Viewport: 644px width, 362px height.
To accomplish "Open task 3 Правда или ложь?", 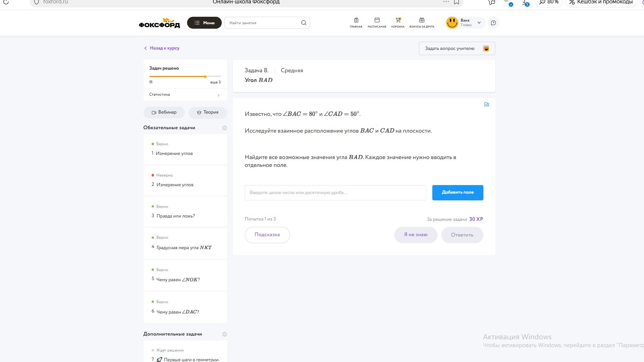I will (x=185, y=212).
